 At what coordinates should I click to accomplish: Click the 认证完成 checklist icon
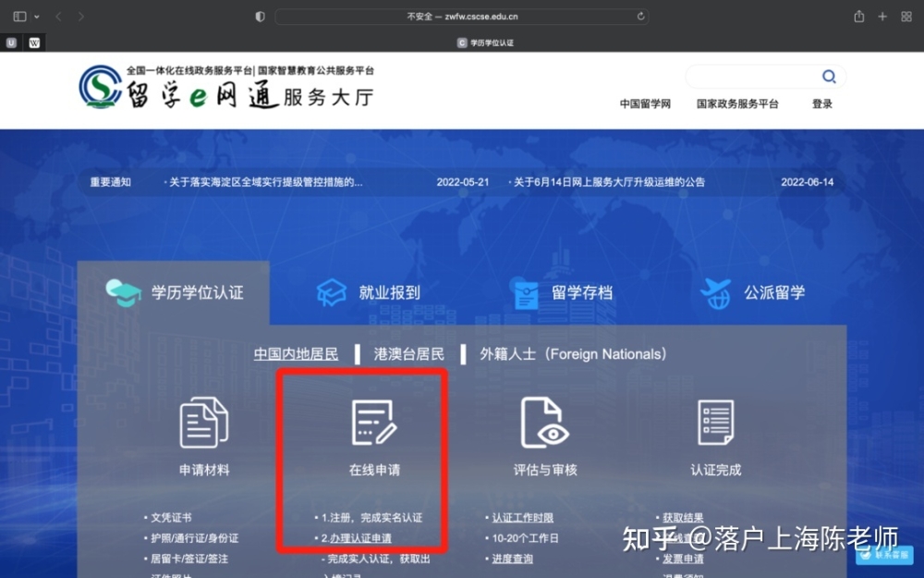pos(716,423)
